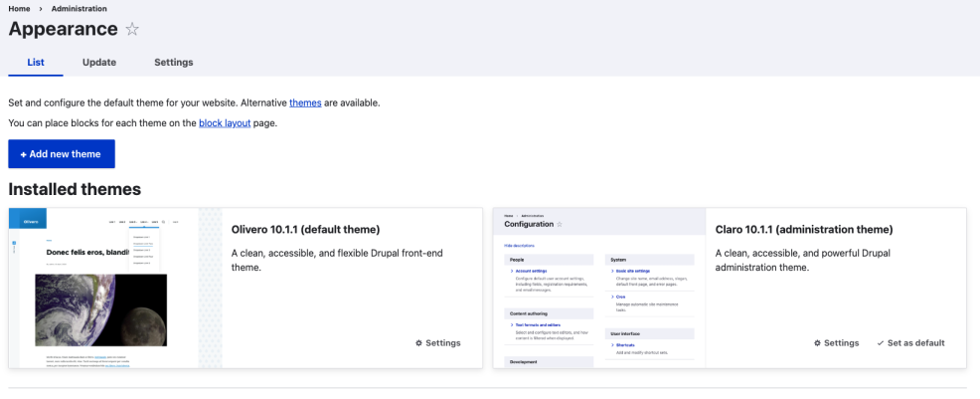Navigate to Home in the breadcrumb
This screenshot has height=399, width=980.
20,9
